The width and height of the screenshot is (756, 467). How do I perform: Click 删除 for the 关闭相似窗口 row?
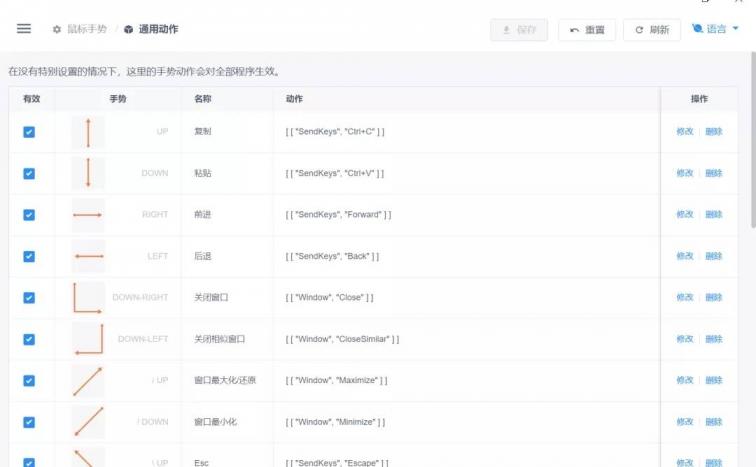714,338
